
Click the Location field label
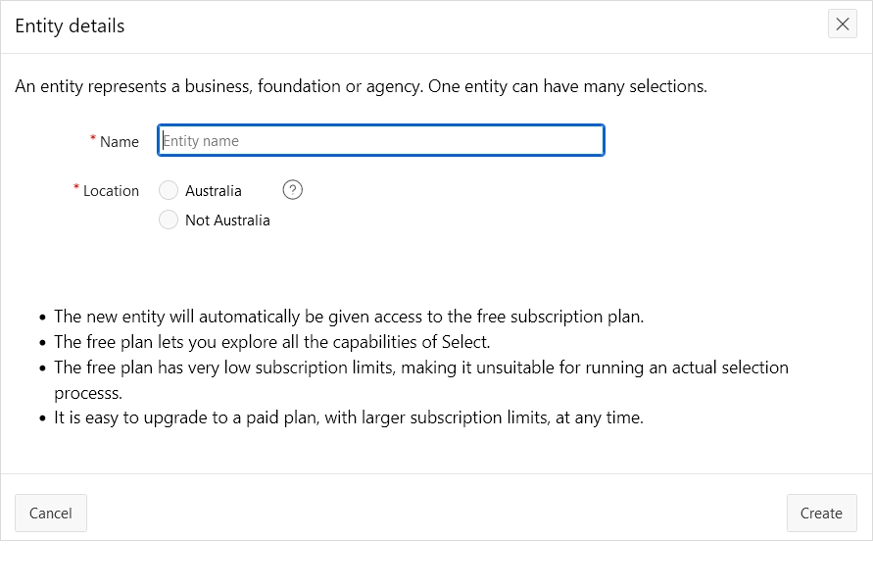pos(111,191)
